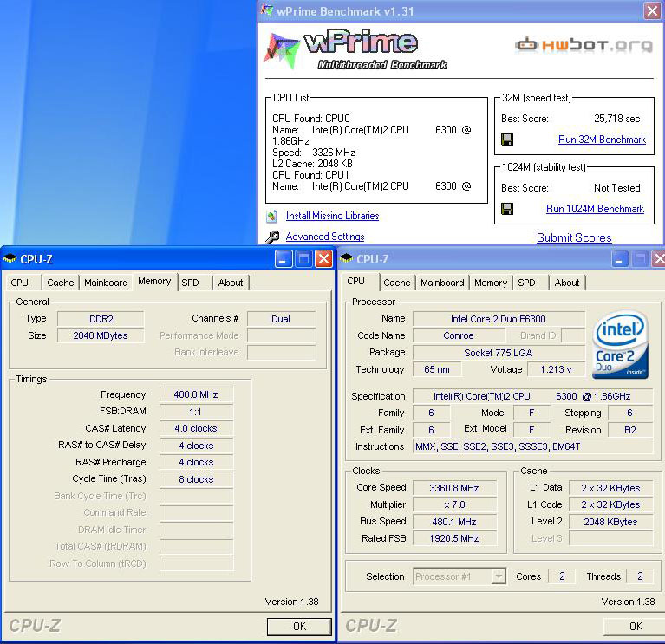Screen dimensions: 665x644
Task: Click the memory Size value 2048 MBytes
Action: pyautogui.click(x=101, y=335)
